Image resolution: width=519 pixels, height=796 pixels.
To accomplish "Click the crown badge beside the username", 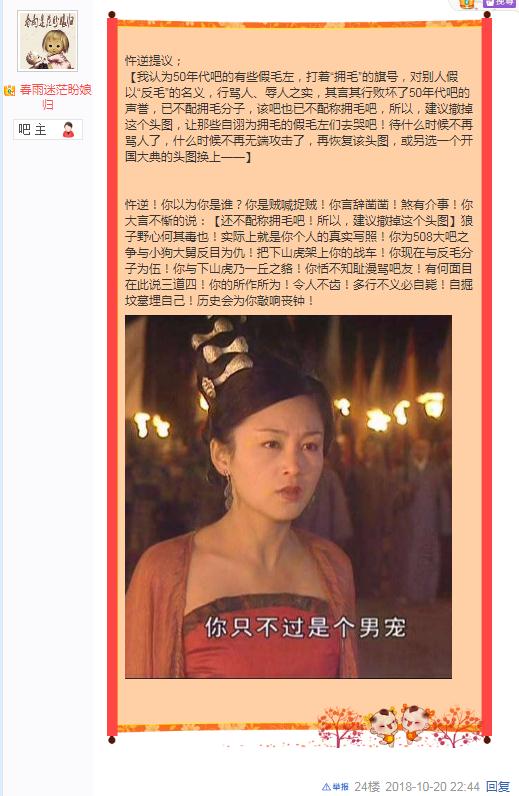I will [x=10, y=91].
